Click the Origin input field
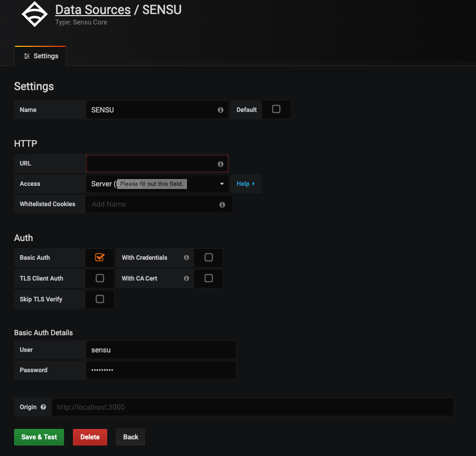 click(x=253, y=407)
